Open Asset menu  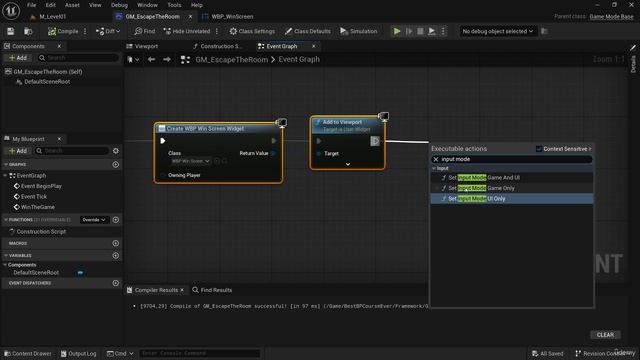pos(72,5)
